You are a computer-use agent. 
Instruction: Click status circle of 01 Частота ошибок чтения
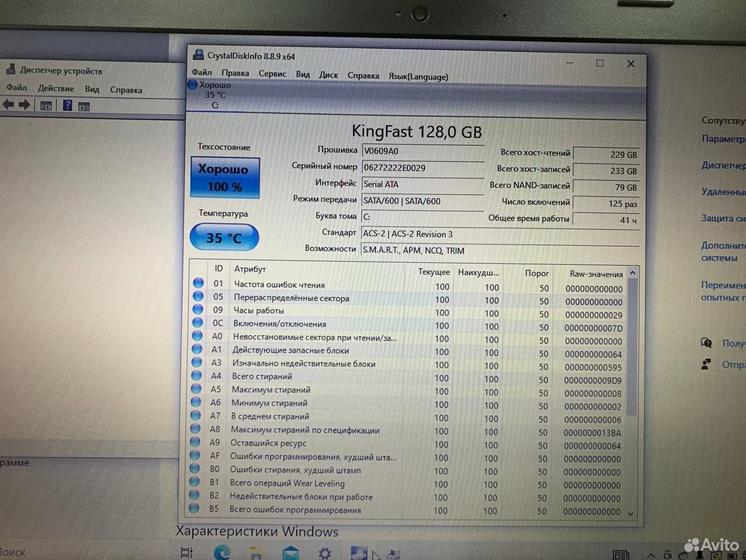click(198, 283)
